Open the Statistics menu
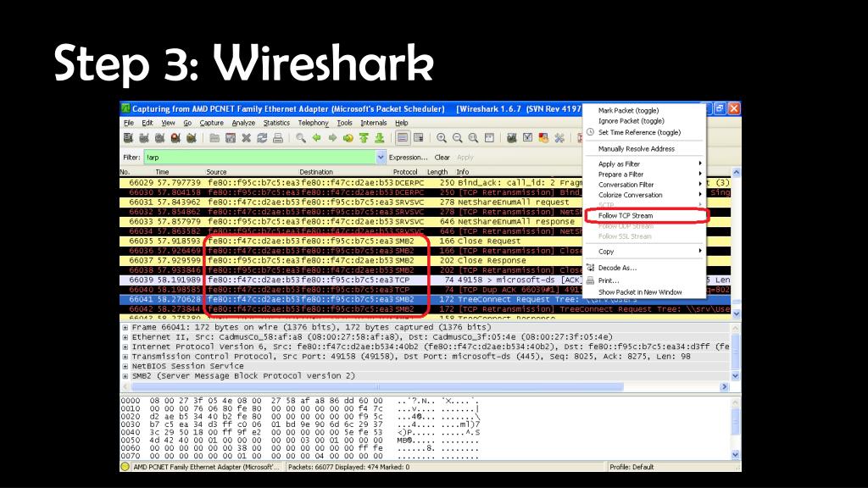This screenshot has height=488, width=868. [276, 123]
